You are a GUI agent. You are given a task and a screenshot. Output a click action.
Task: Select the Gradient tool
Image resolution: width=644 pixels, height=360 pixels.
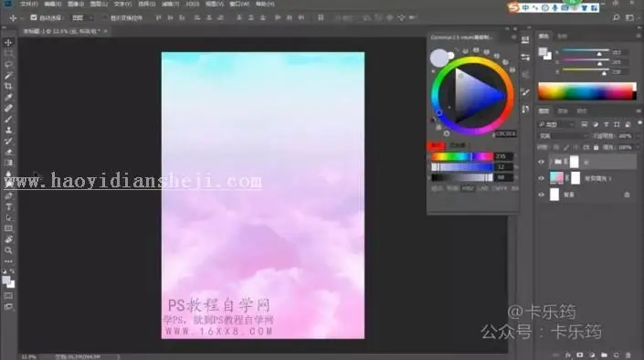point(8,163)
